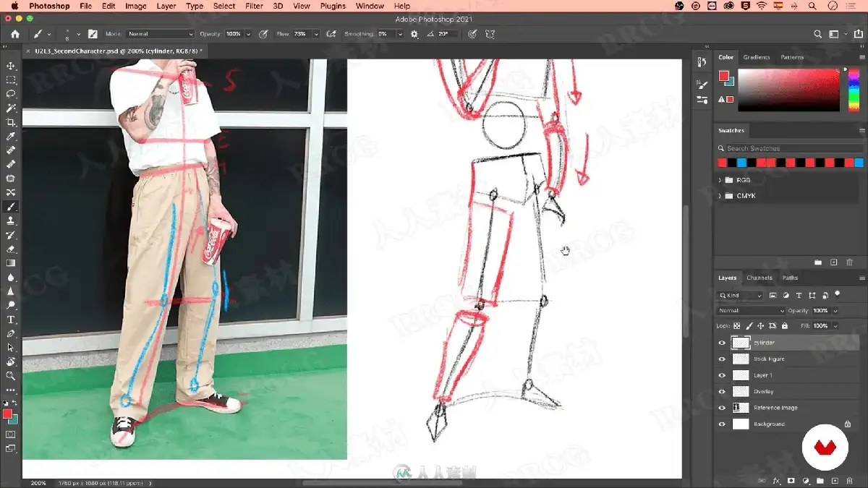Select the Move tool
This screenshot has width=868, height=488.
point(11,66)
